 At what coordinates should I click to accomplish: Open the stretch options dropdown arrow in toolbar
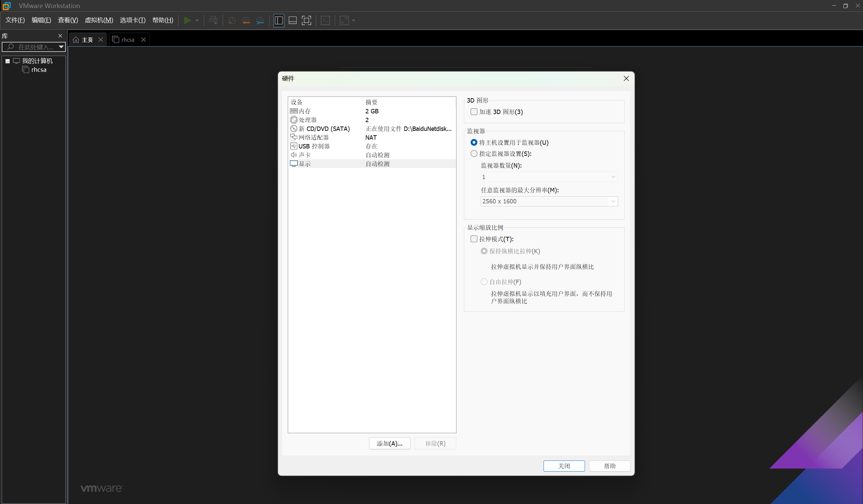(354, 21)
